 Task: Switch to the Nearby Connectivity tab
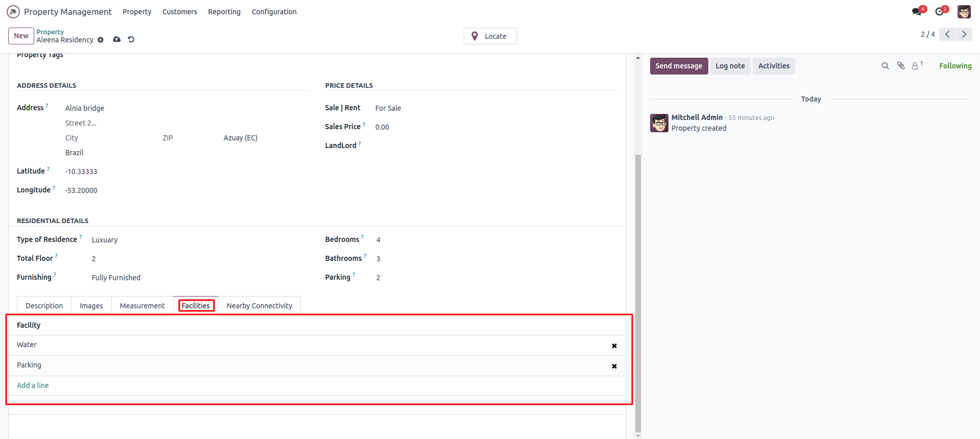(259, 306)
